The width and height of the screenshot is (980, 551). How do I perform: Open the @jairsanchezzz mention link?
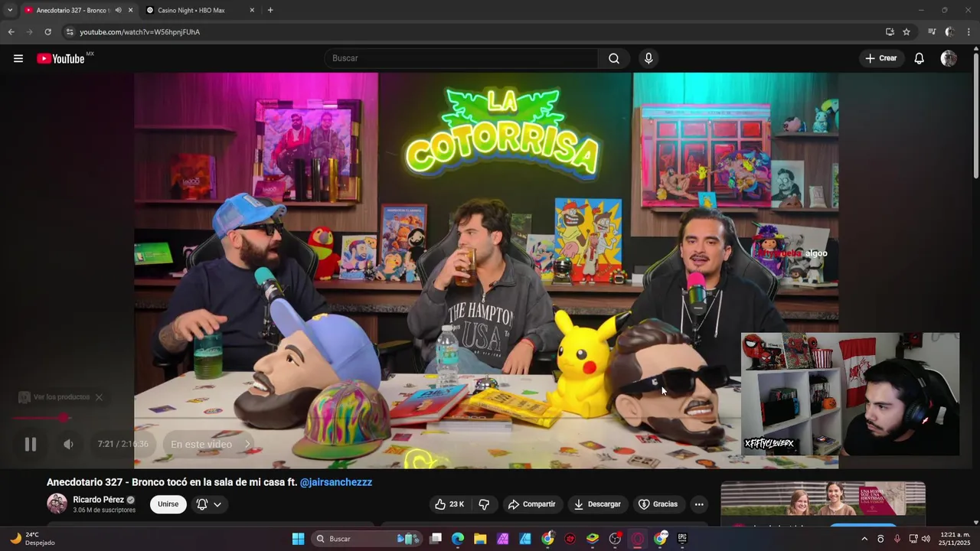pos(336,482)
